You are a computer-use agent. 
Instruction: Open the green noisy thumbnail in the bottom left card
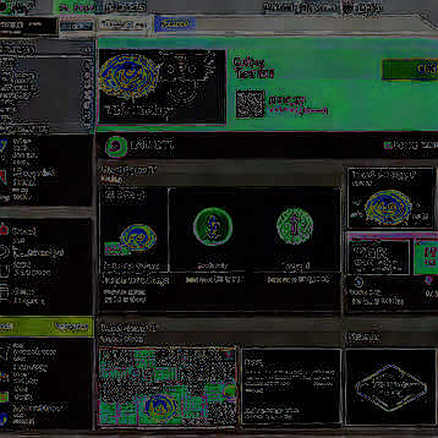[168, 387]
